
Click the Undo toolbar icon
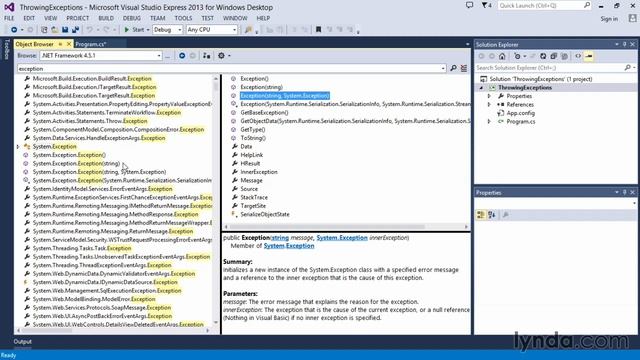89,30
